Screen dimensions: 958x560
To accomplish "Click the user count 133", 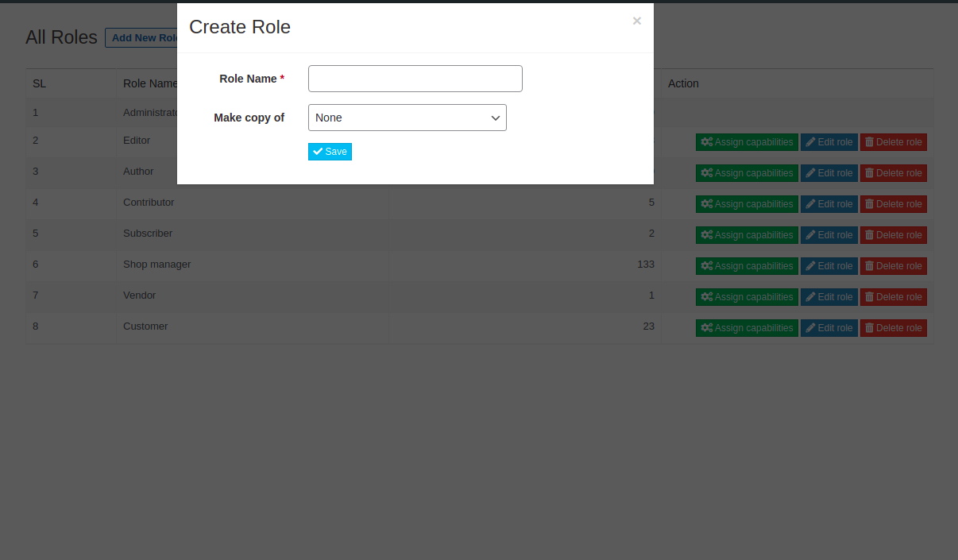I will 646,264.
